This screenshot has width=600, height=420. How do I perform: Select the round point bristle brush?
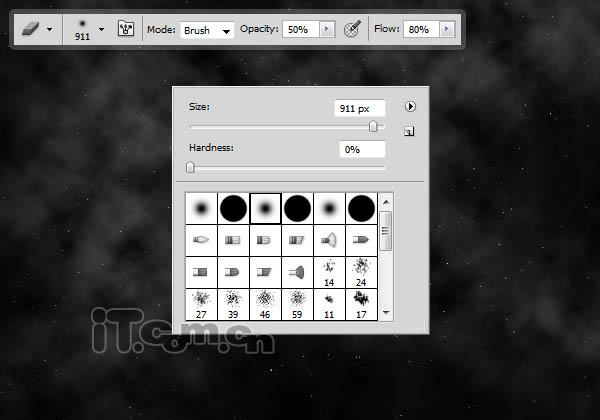[x=201, y=240]
